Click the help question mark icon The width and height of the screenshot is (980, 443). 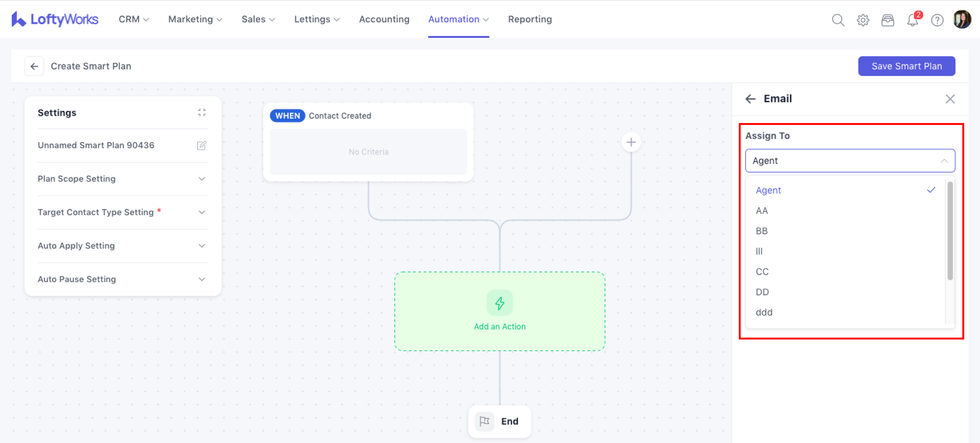pyautogui.click(x=937, y=20)
